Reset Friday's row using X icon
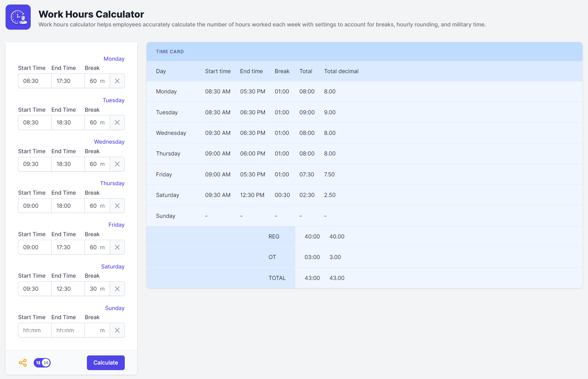The height and width of the screenshot is (379, 588). pyautogui.click(x=117, y=247)
